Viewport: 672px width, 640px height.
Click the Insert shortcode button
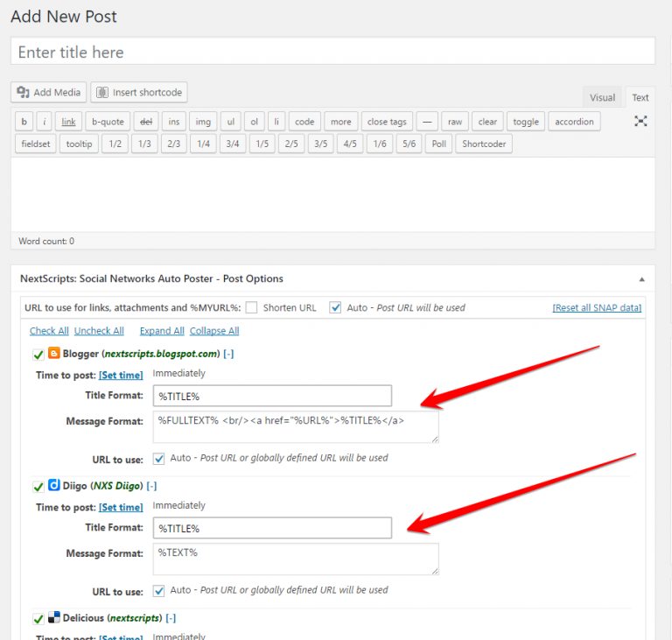[x=139, y=92]
